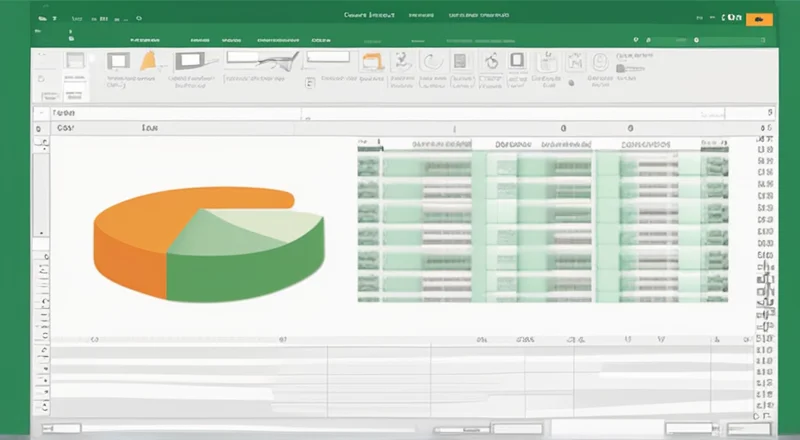Click the white rectangle box in the ribbon
The height and width of the screenshot is (440, 800).
[325, 56]
